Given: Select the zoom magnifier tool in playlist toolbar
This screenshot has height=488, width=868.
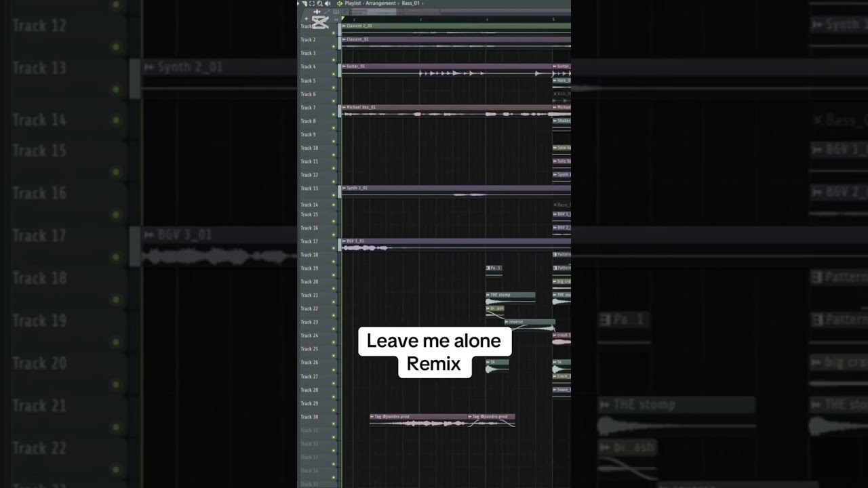Looking at the screenshot, I should 319,3.
